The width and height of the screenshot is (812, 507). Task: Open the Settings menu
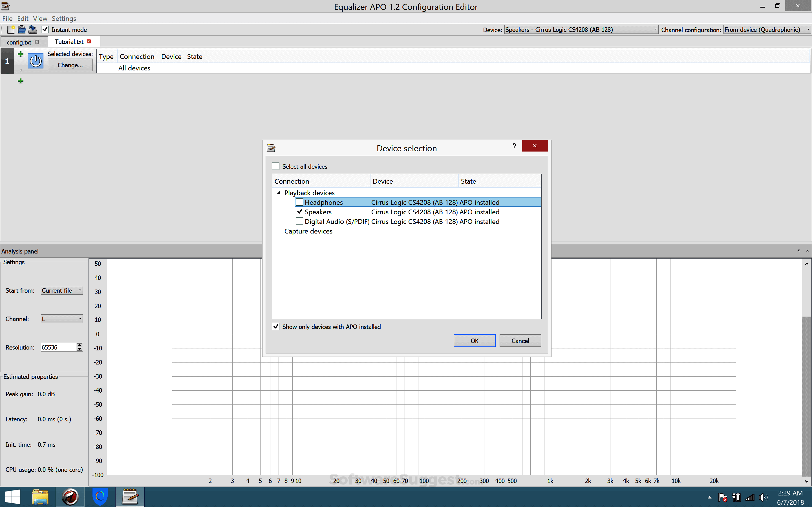64,18
